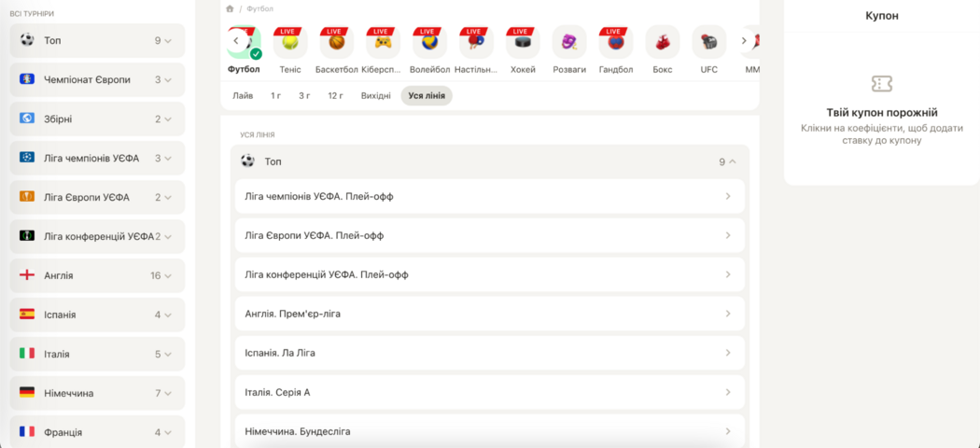Choose the Volleyball sport icon
The width and height of the screenshot is (980, 448).
point(429,43)
